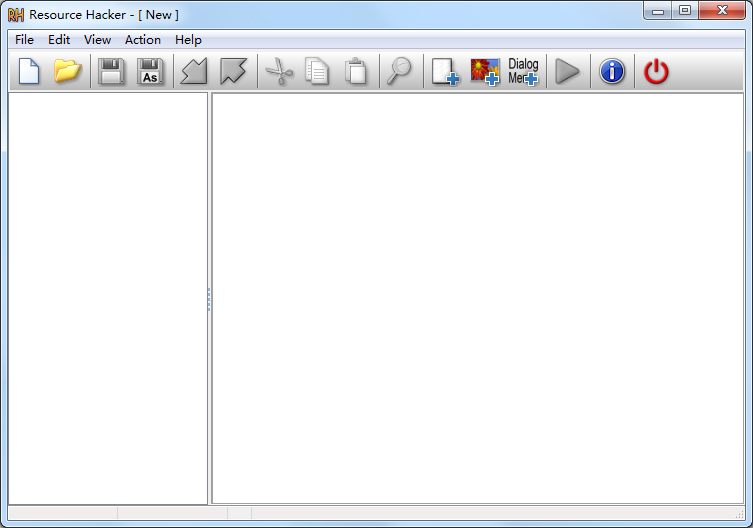Open a file with the folder icon

click(68, 71)
